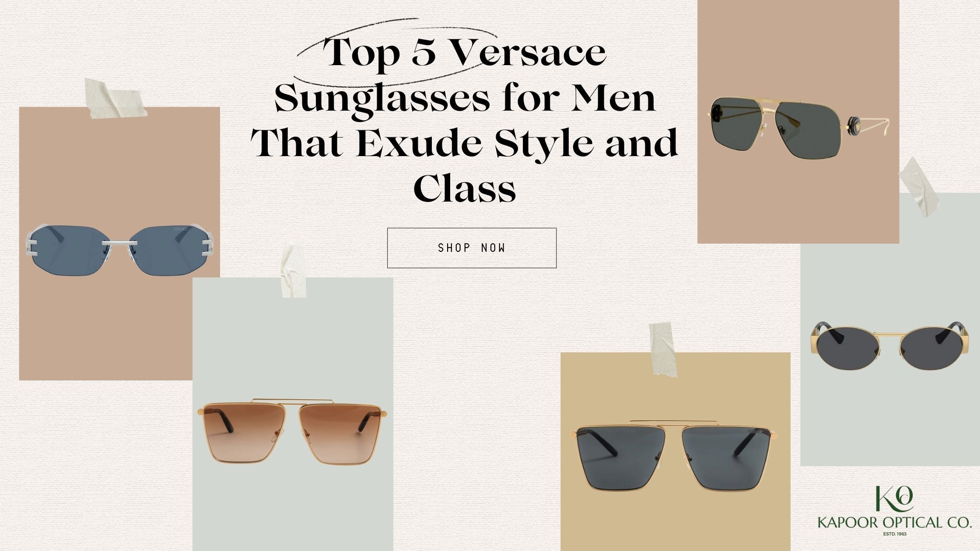Click the tape piece above the blue sunglasses card
The image size is (980, 551).
(x=116, y=99)
